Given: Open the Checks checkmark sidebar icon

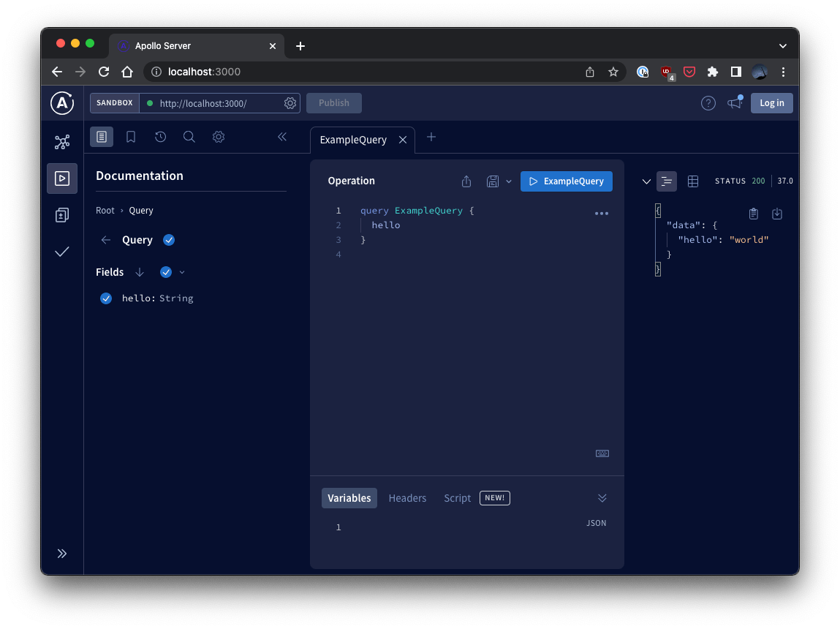Looking at the screenshot, I should [x=62, y=252].
